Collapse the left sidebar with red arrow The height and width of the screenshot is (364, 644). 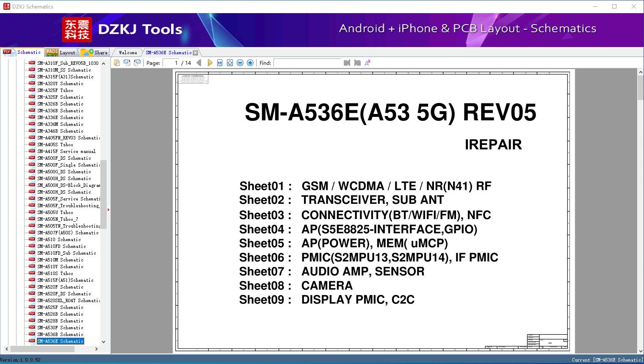[x=108, y=210]
